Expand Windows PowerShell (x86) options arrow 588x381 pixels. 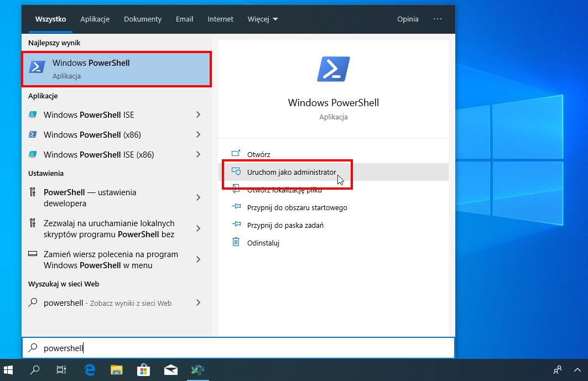pyautogui.click(x=199, y=134)
